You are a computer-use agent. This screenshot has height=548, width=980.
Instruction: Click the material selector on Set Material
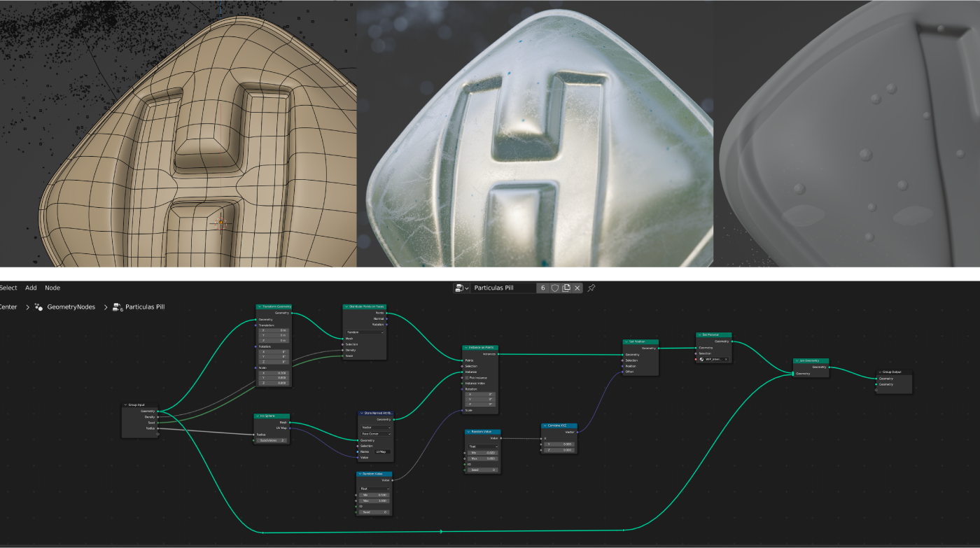tap(713, 359)
